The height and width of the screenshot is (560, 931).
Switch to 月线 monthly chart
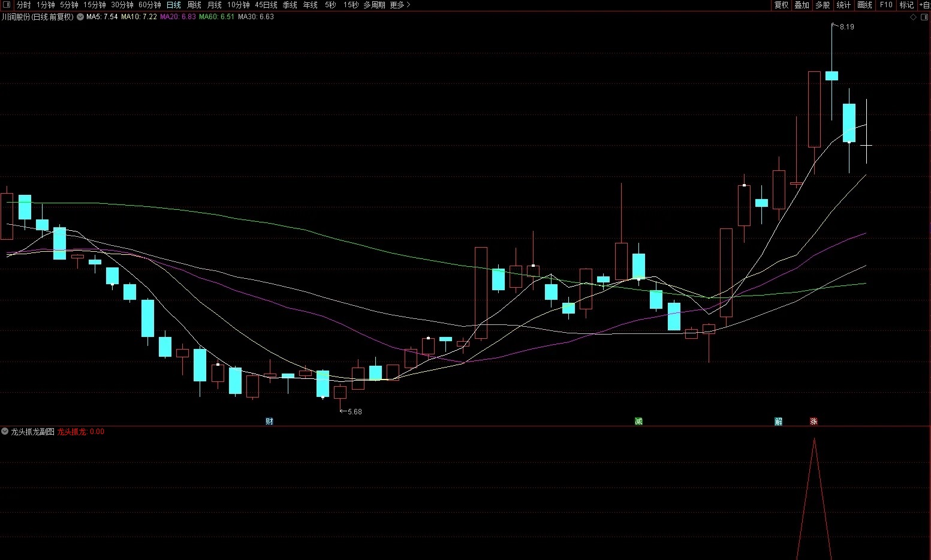215,5
